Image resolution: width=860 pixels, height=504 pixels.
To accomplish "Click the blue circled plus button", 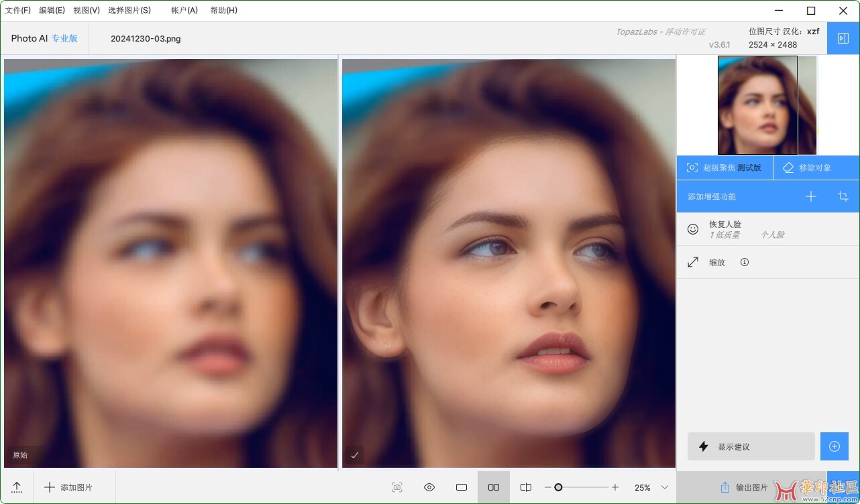I will click(x=835, y=446).
